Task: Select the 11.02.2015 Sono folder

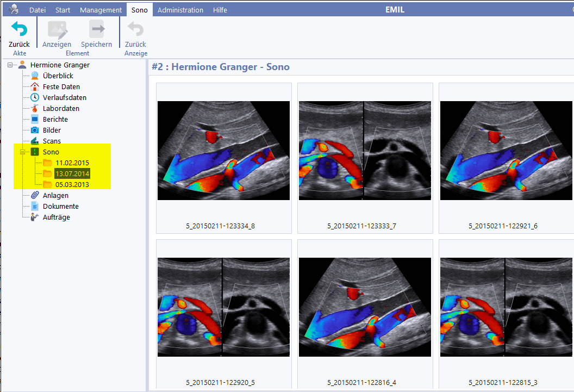Action: (72, 163)
